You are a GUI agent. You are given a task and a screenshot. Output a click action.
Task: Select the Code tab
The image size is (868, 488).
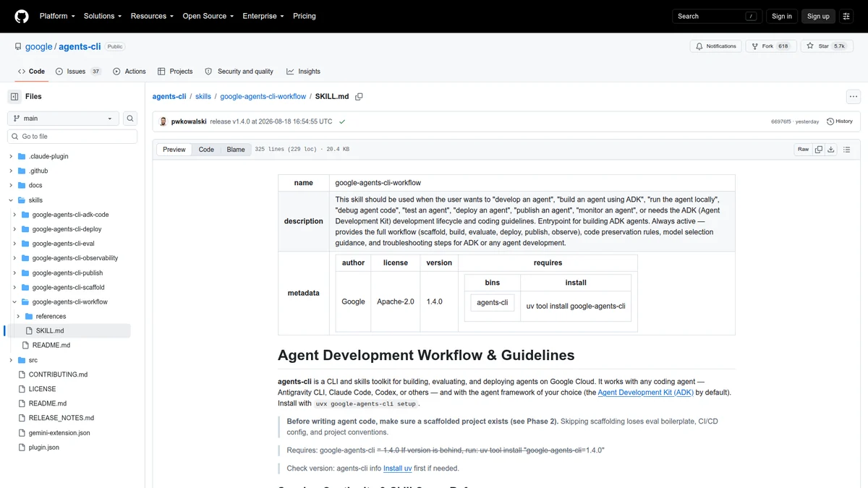tap(31, 72)
